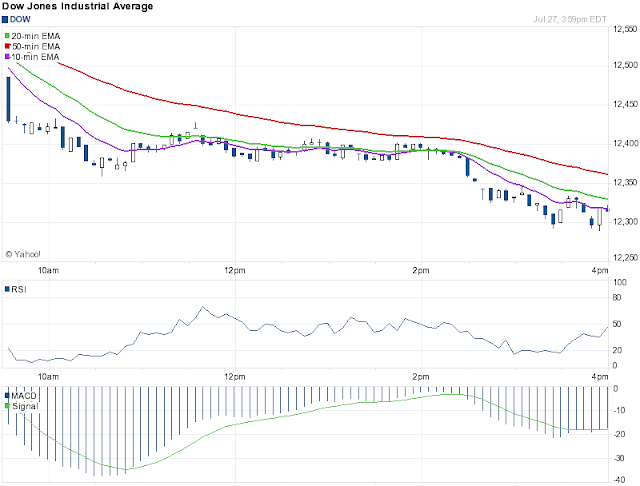The image size is (640, 486).
Task: Click the 12,550 price axis label
Action: [625, 29]
